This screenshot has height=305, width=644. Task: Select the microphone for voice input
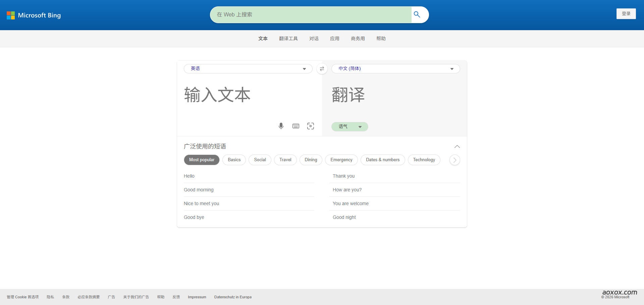[281, 126]
